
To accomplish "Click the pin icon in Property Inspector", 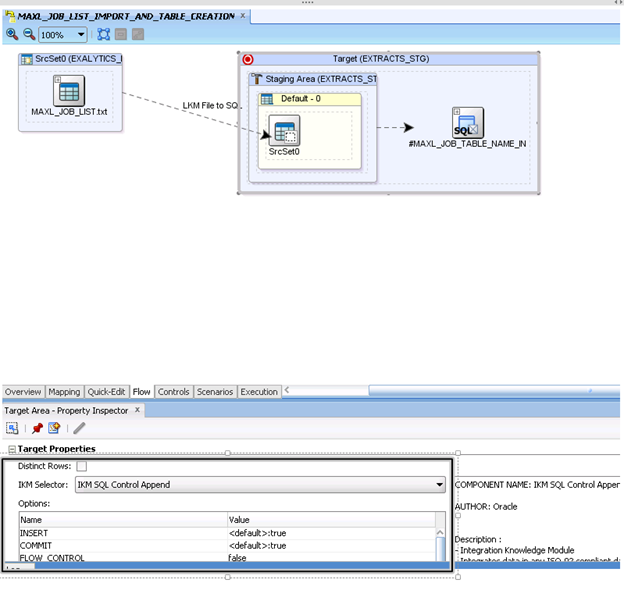I will coord(38,428).
